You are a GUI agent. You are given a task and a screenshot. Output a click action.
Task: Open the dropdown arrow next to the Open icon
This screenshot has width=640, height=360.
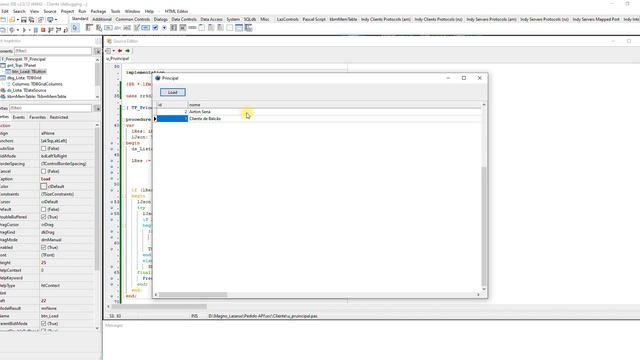18,20
